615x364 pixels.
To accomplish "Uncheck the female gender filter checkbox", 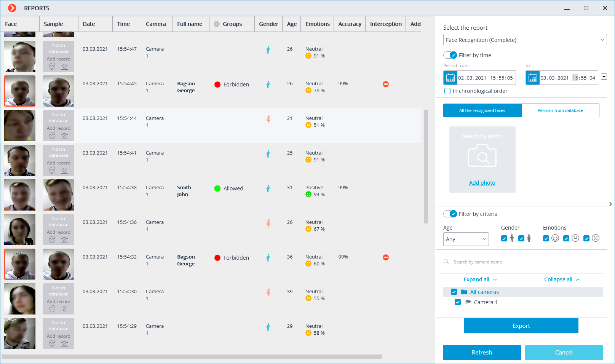I will [x=521, y=238].
